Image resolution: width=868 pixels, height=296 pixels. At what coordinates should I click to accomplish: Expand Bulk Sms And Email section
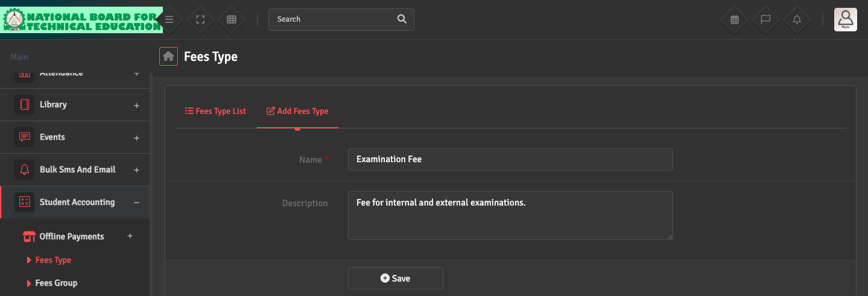[x=77, y=170]
